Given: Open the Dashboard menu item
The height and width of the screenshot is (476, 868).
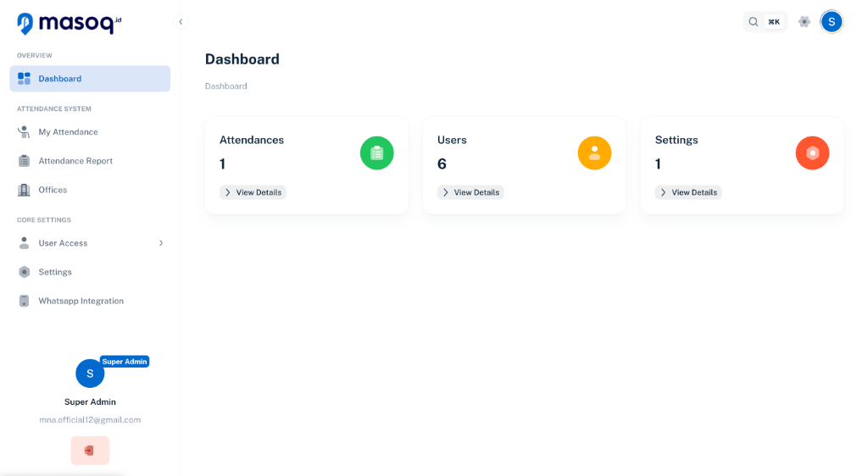Looking at the screenshot, I should [90, 79].
